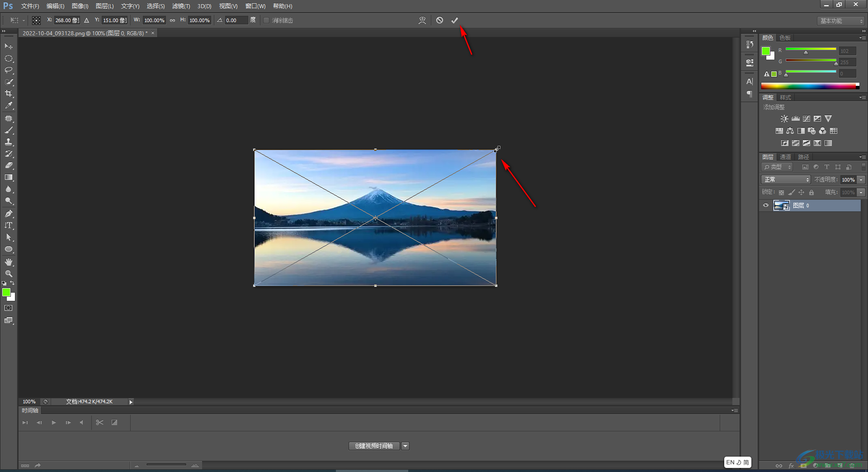This screenshot has height=472, width=868.
Task: Open the 窗口 menu
Action: coord(255,6)
